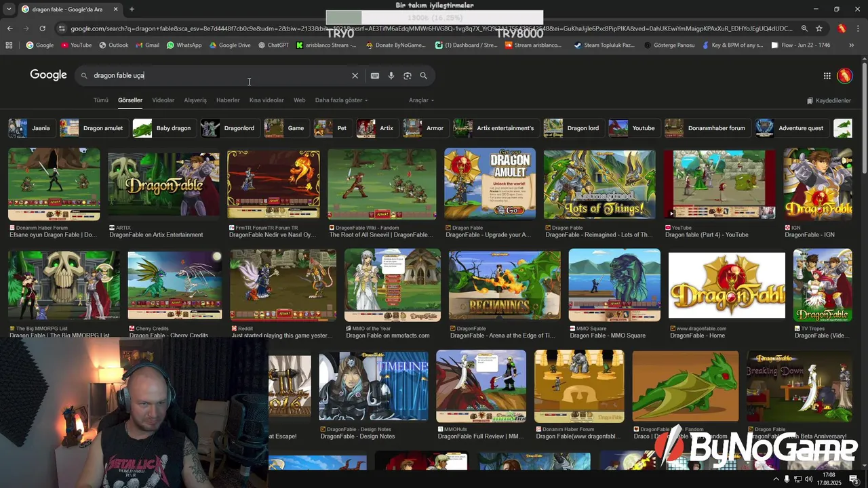Open 'DragonFable on Artix Entertainment' result link

[x=156, y=235]
